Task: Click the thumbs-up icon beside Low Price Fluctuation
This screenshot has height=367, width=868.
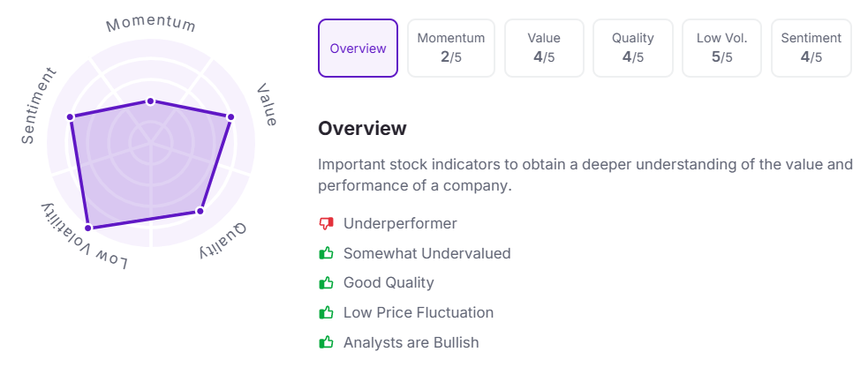Action: coord(327,312)
